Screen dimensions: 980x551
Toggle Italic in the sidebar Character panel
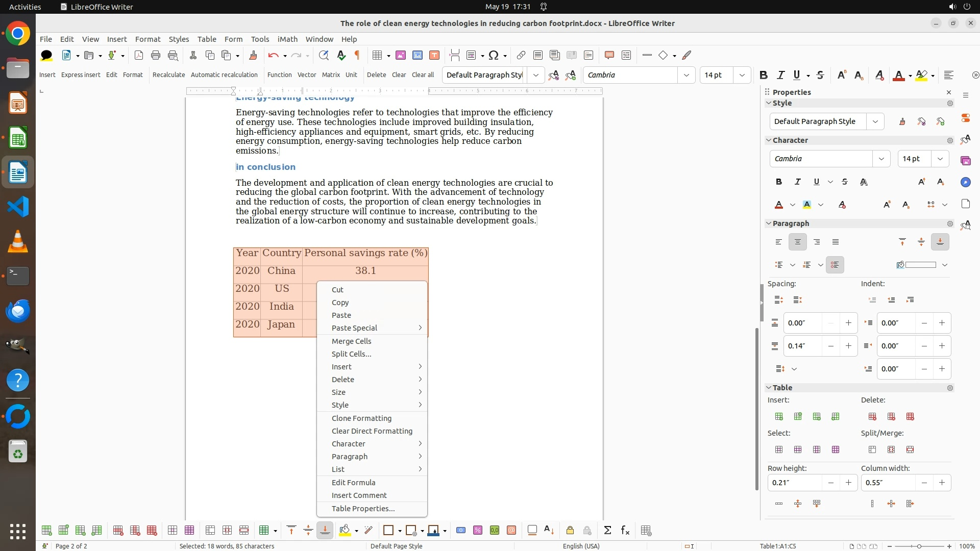[x=798, y=182]
